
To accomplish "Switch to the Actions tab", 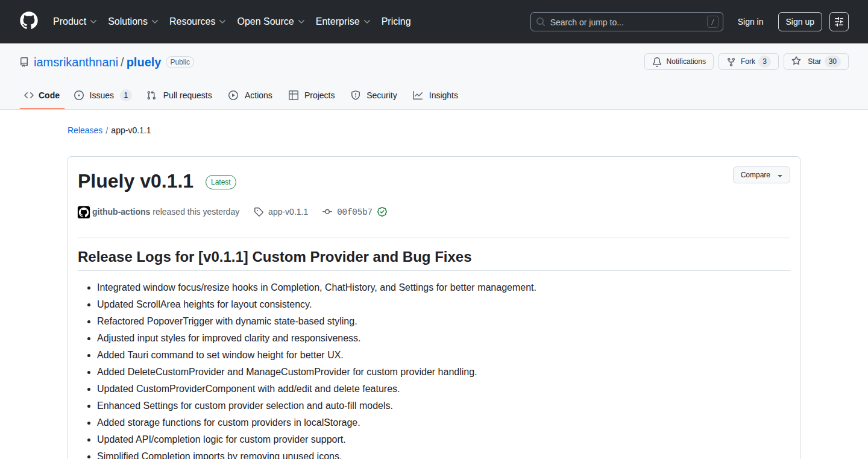I will (x=251, y=95).
